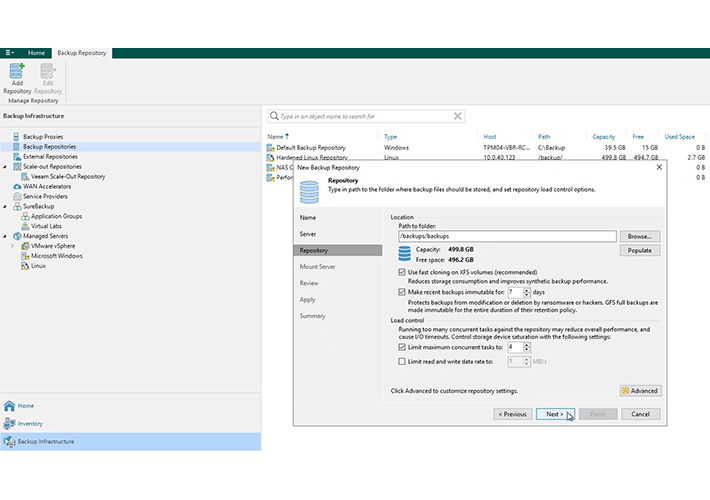This screenshot has height=500, width=710.
Task: Select Default Backup Repository row icon
Action: tap(271, 148)
